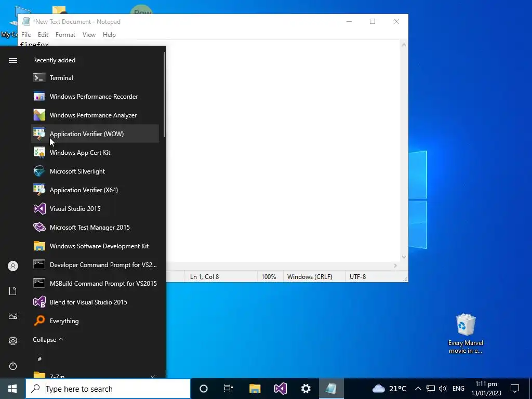Image resolution: width=532 pixels, height=399 pixels.
Task: Open Pictures from Start sidebar
Action: [13, 316]
